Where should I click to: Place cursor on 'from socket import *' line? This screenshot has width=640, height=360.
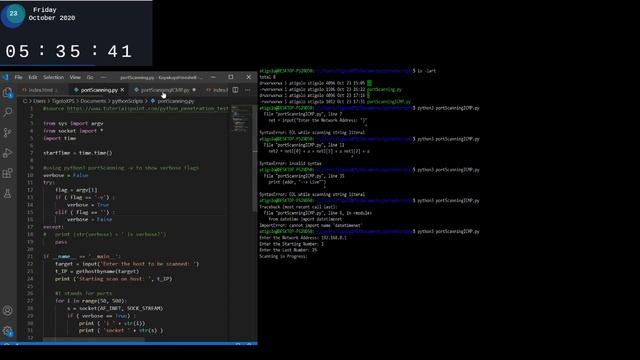click(x=73, y=131)
